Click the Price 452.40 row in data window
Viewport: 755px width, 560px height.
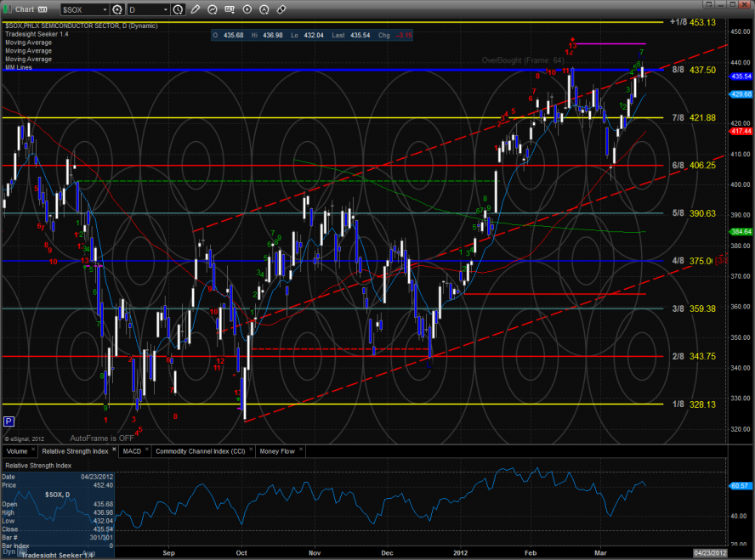coord(57,485)
